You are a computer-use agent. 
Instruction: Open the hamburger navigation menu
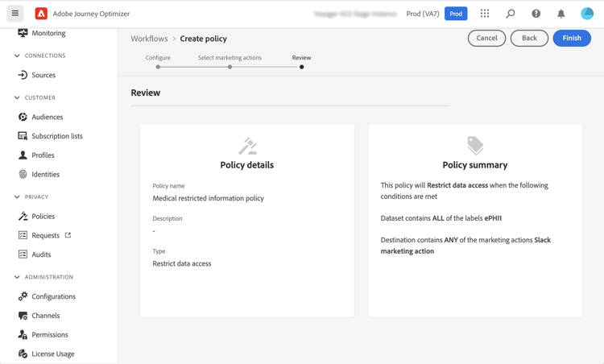point(15,14)
